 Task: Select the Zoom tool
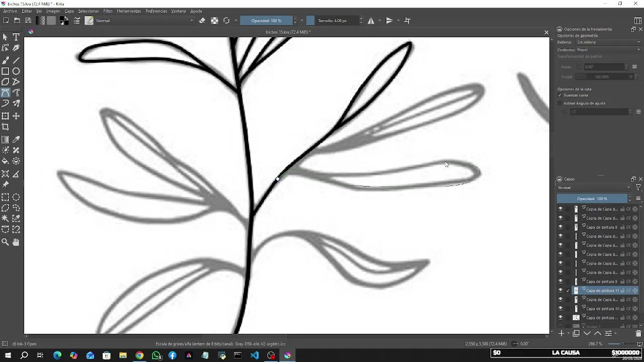tap(6, 242)
